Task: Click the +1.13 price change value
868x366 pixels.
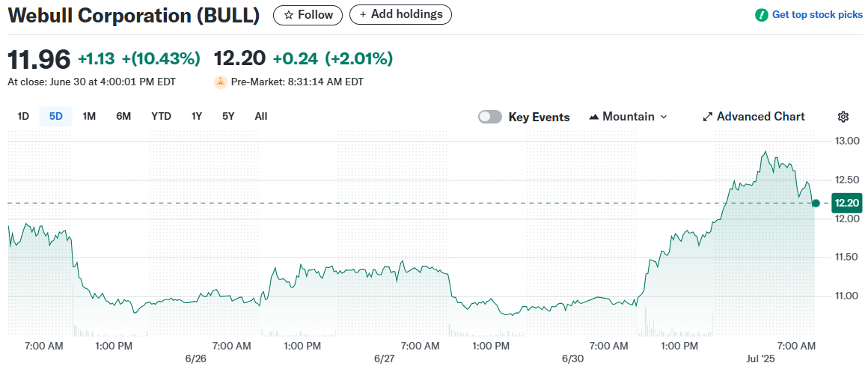Action: (x=95, y=58)
